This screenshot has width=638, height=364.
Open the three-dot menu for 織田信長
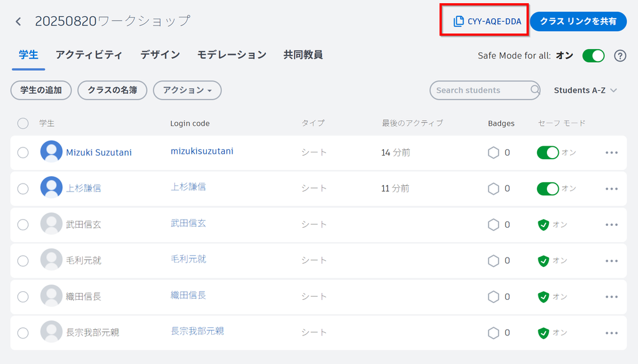(611, 297)
